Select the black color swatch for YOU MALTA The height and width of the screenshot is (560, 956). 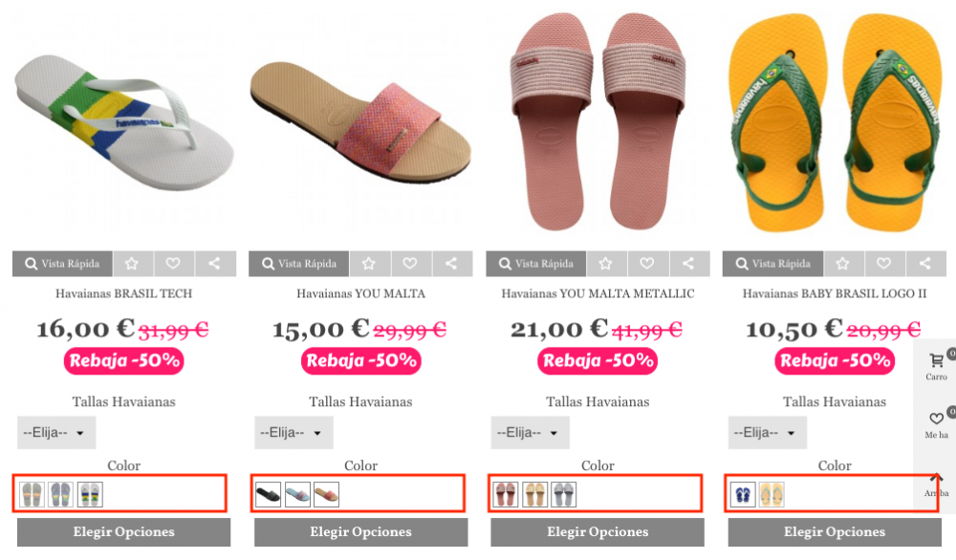269,495
